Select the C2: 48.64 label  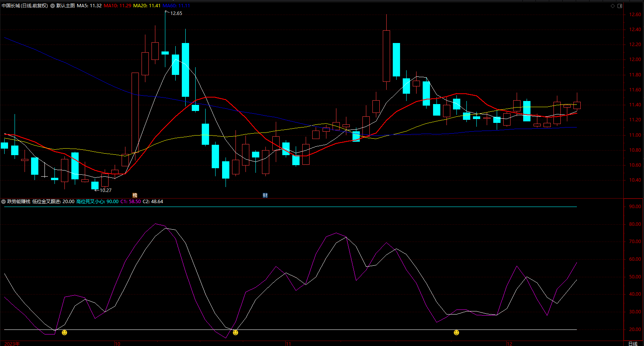click(x=153, y=202)
